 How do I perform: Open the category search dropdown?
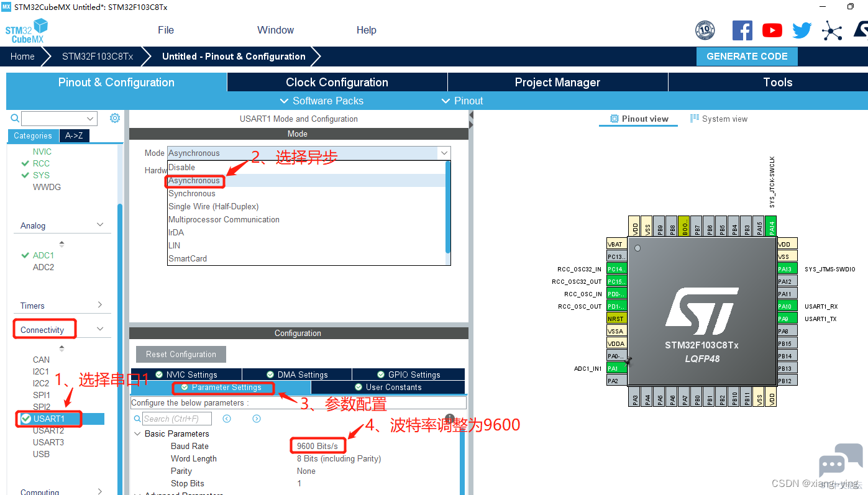click(90, 118)
